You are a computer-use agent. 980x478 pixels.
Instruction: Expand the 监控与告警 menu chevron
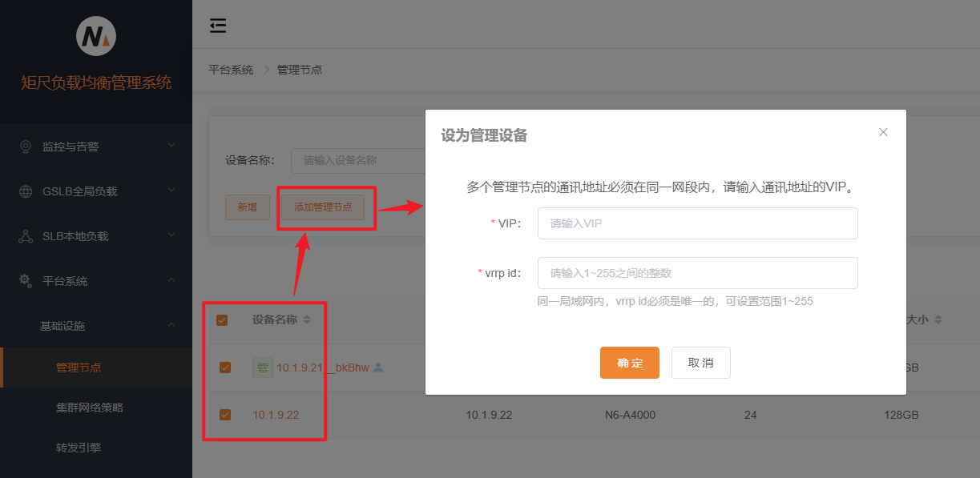point(171,146)
